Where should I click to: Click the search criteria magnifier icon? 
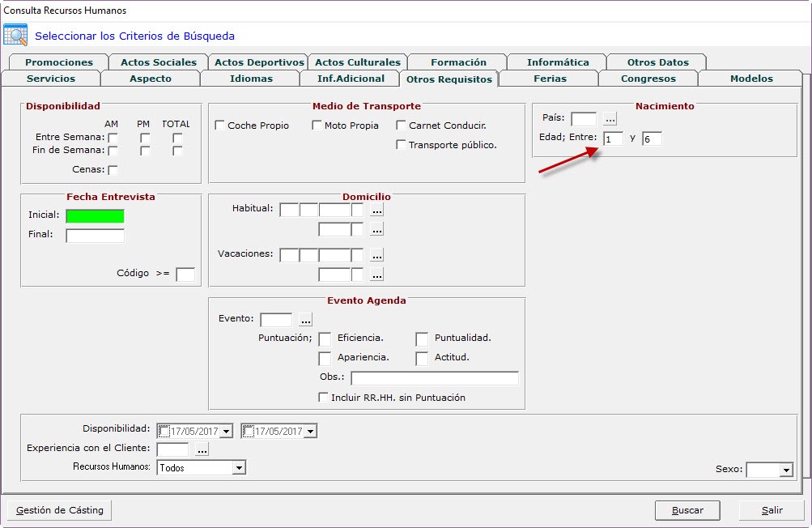pos(15,36)
